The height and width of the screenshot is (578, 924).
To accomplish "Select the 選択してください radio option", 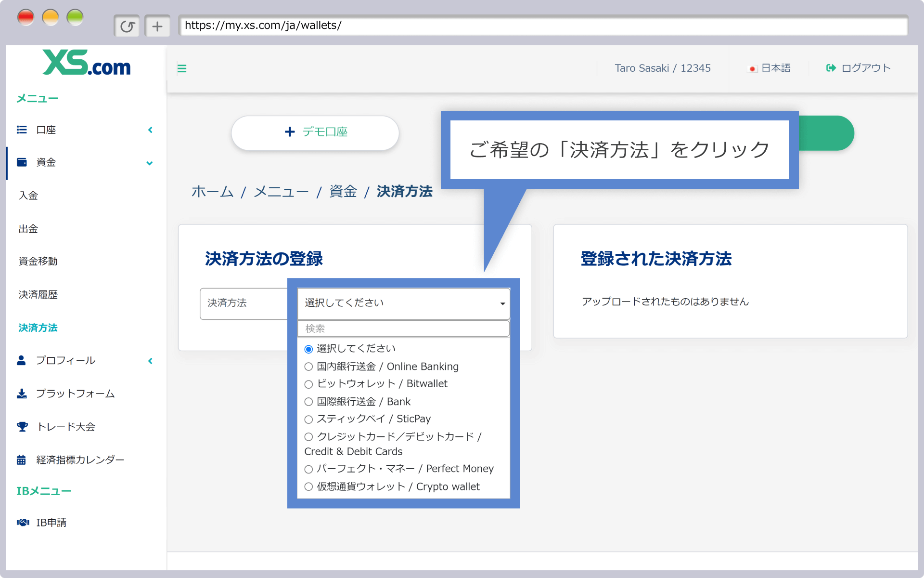I will tap(308, 349).
